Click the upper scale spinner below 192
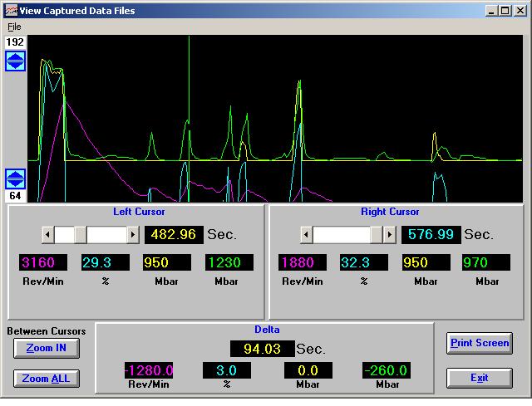 pos(15,61)
